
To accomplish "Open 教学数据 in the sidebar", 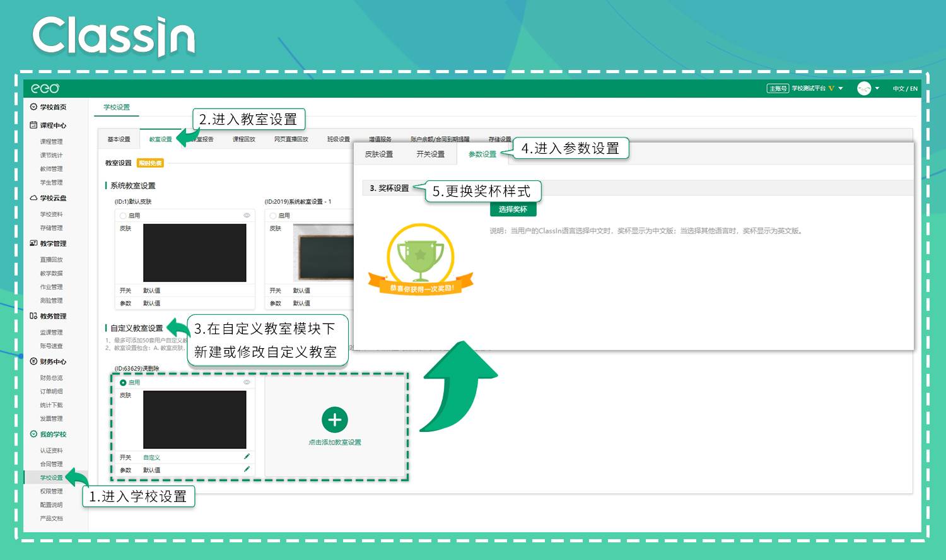I will (x=52, y=274).
